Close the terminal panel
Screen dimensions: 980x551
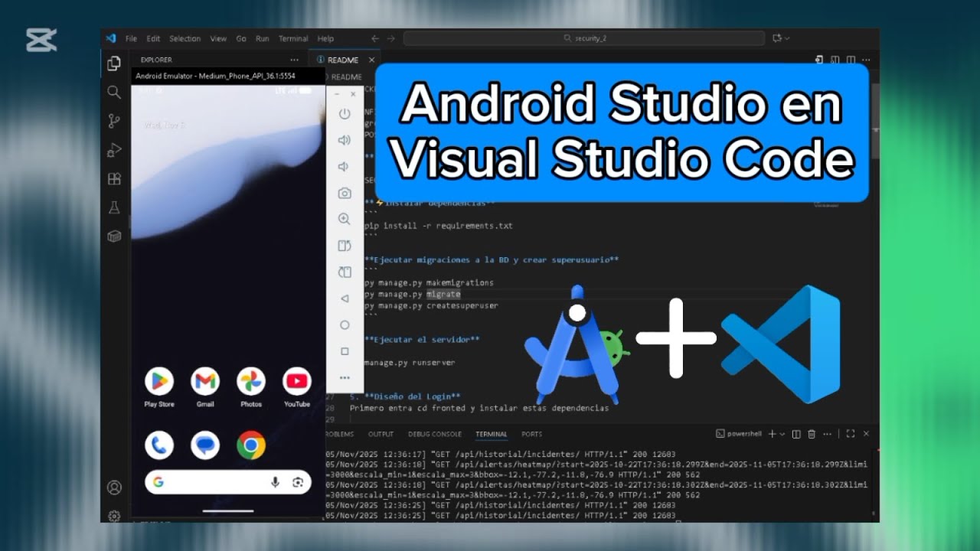click(x=866, y=434)
